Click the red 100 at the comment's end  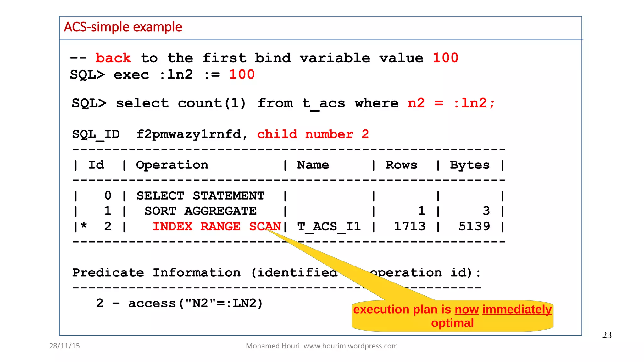coord(445,58)
